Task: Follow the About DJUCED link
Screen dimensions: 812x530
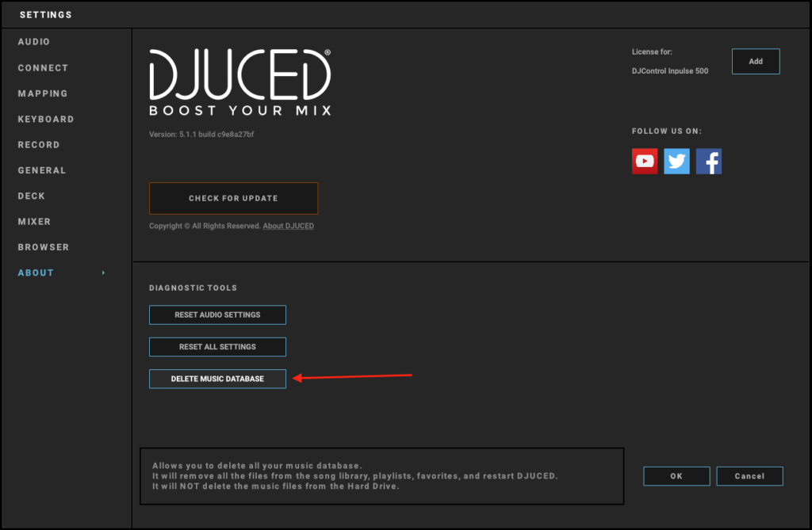Action: click(289, 227)
